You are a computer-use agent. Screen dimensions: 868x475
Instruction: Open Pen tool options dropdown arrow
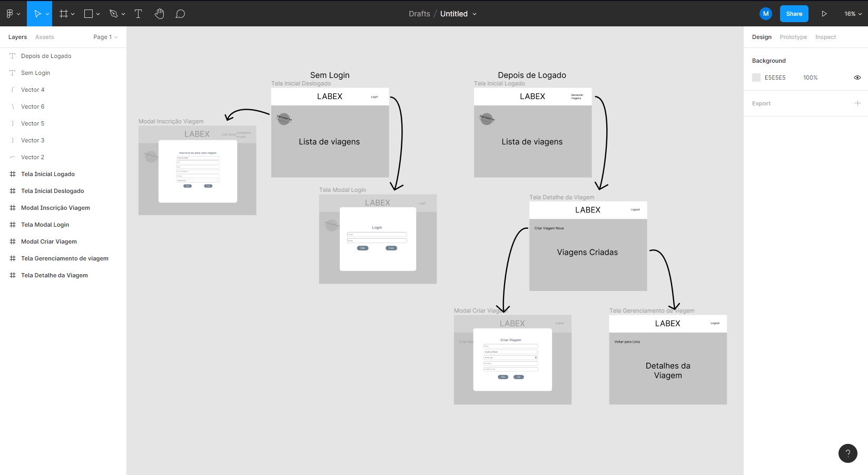point(123,14)
